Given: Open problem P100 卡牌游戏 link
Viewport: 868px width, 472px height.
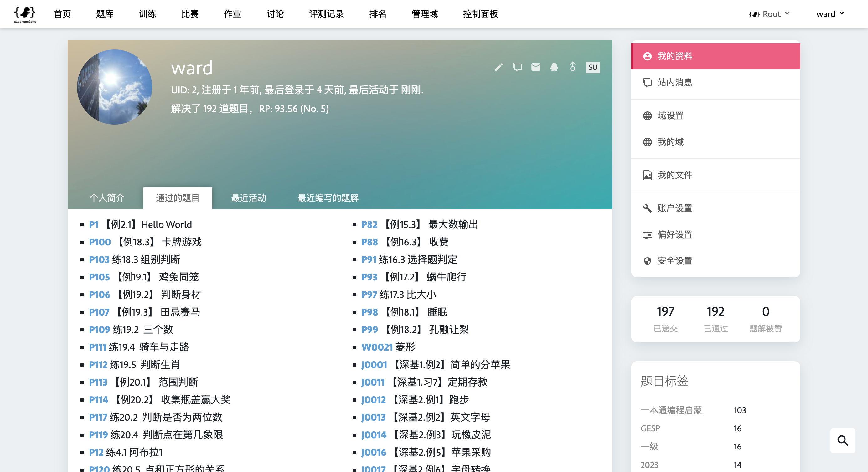Looking at the screenshot, I should click(100, 242).
